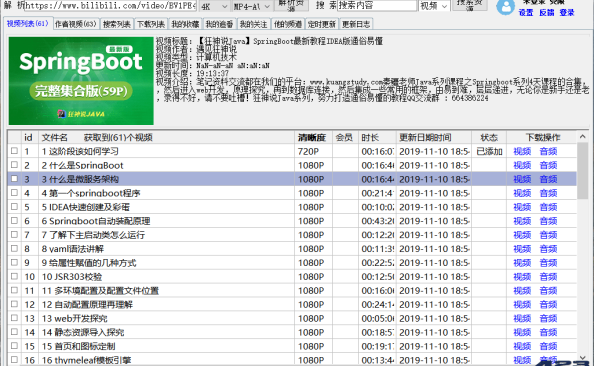Switch to the 视频列表(61) tab
This screenshot has width=594, height=366.
click(x=28, y=23)
